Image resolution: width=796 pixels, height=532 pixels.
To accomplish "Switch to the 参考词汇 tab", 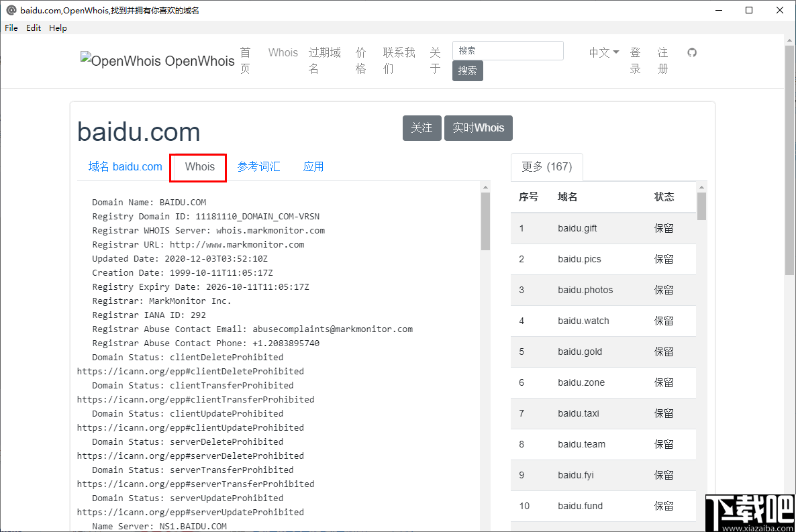I will click(x=260, y=166).
